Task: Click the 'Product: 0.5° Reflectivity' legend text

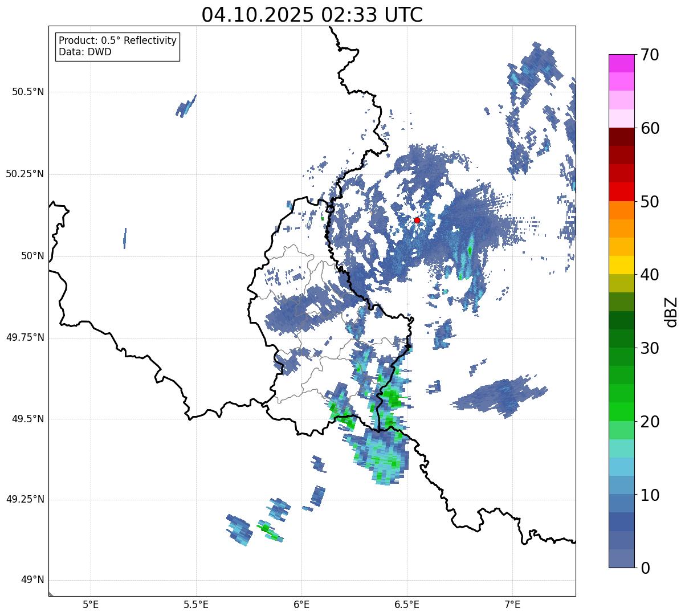Action: [x=117, y=41]
